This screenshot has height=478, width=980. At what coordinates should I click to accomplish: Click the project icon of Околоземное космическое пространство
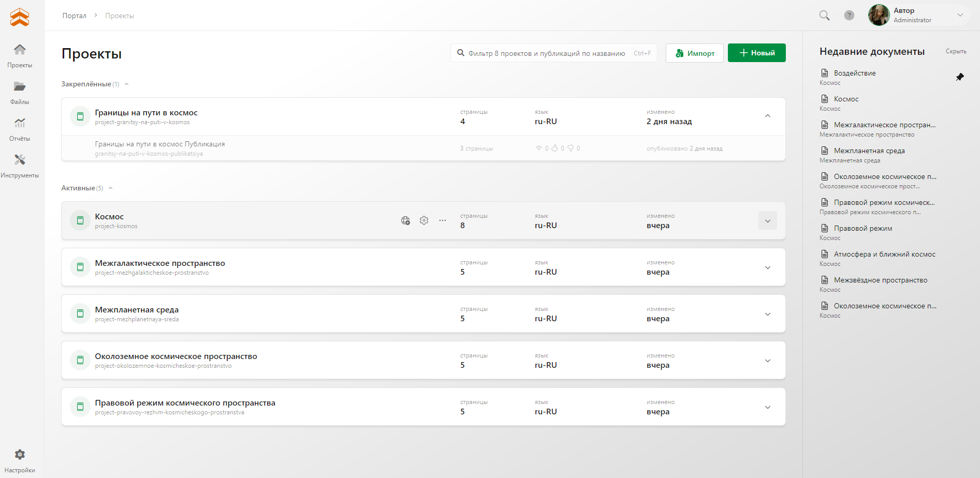(x=80, y=360)
